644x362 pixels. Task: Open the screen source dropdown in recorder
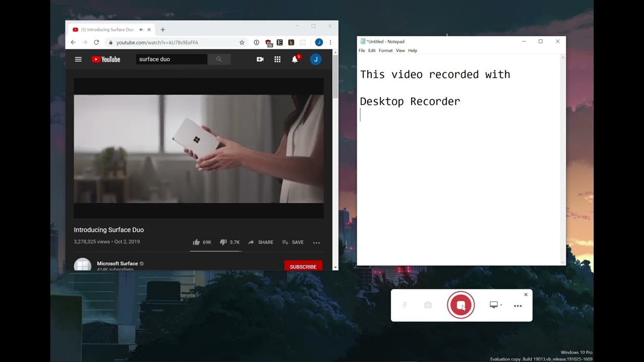pos(496,305)
